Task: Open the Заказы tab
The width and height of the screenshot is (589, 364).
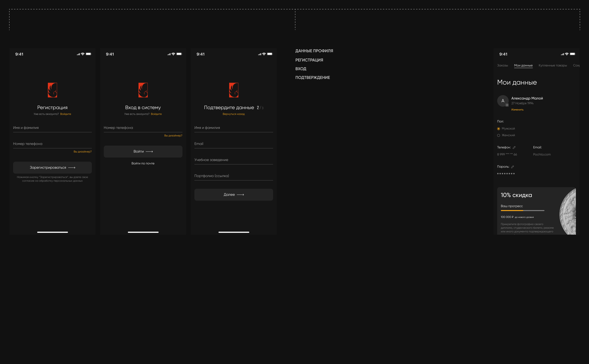Action: coord(502,66)
